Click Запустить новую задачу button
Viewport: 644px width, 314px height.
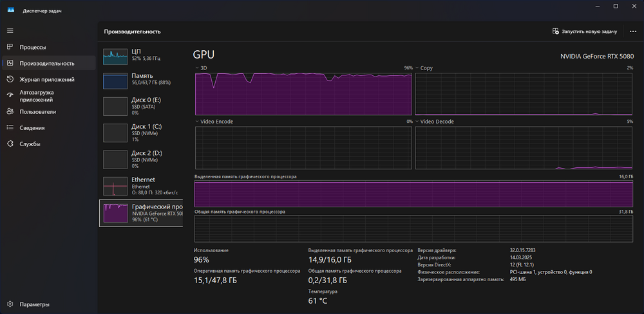pos(585,31)
